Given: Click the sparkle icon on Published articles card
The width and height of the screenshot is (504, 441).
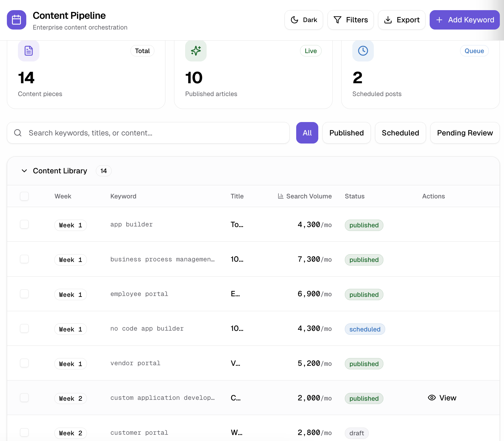Looking at the screenshot, I should point(196,51).
